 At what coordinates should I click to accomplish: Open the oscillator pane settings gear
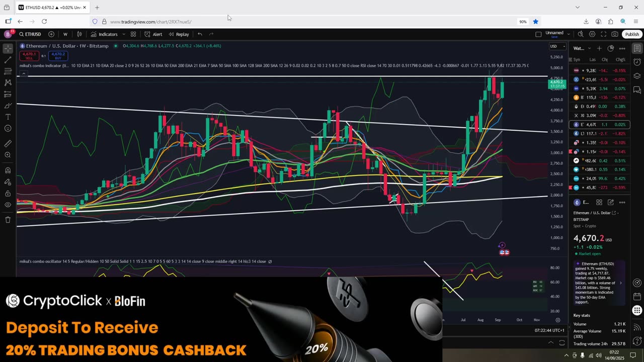point(557,320)
